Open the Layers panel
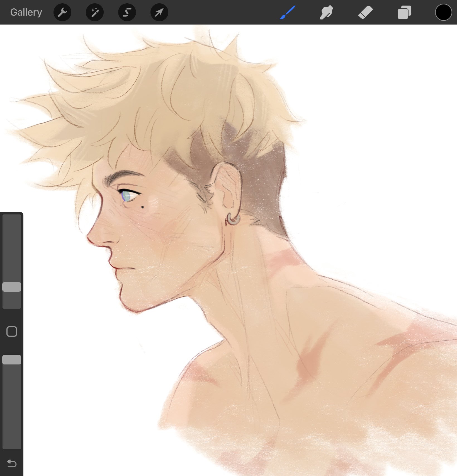457x476 pixels. point(405,12)
